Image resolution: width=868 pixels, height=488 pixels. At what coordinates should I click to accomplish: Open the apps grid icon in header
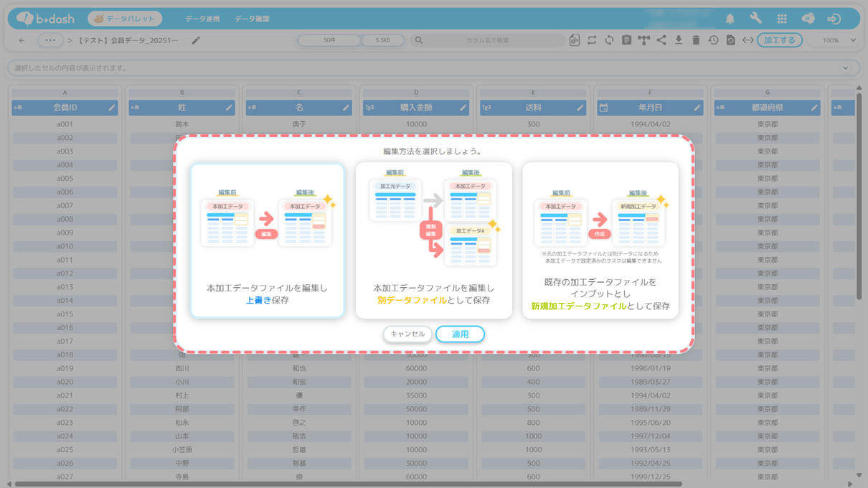pos(782,19)
